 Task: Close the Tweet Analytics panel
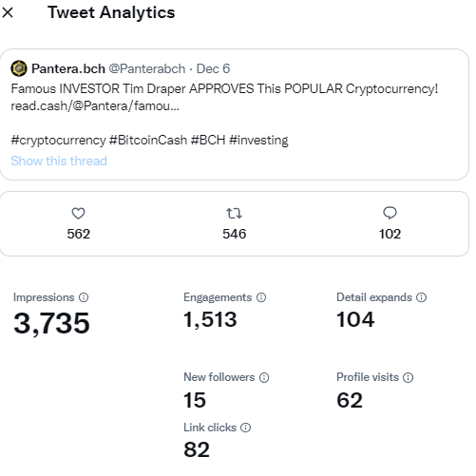8,12
